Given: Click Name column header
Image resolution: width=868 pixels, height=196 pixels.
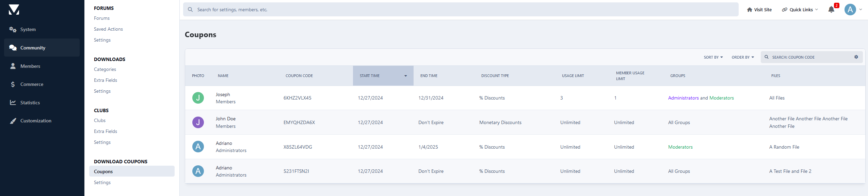Looking at the screenshot, I should point(223,76).
